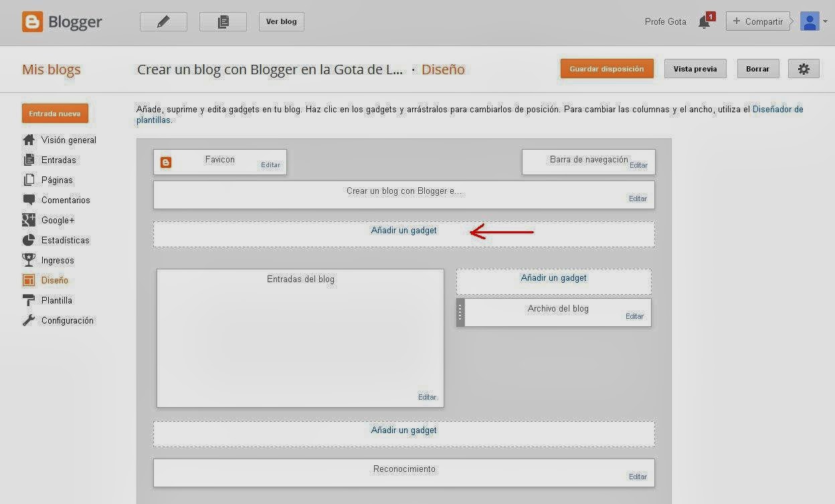The image size is (835, 504).
Task: Open Estadísticas section
Action: (x=66, y=240)
